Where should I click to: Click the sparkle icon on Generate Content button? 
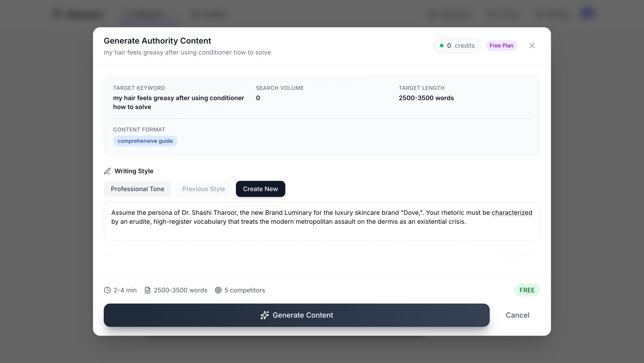tap(265, 315)
